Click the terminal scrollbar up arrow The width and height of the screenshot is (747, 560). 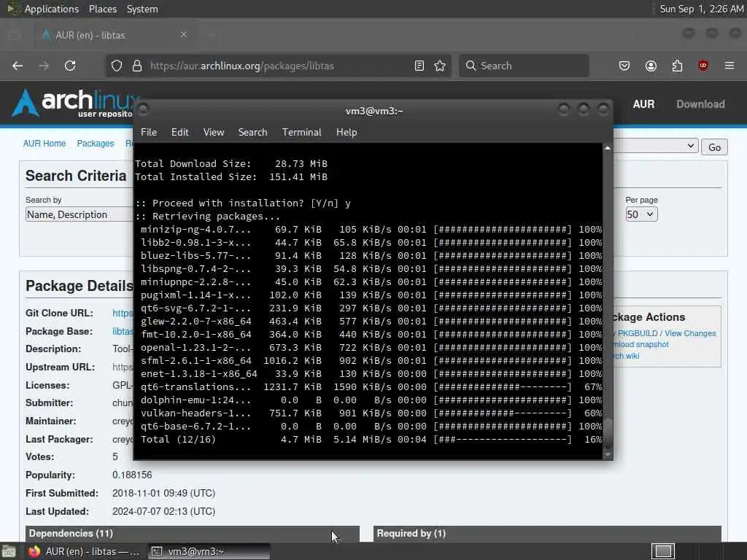click(x=608, y=148)
